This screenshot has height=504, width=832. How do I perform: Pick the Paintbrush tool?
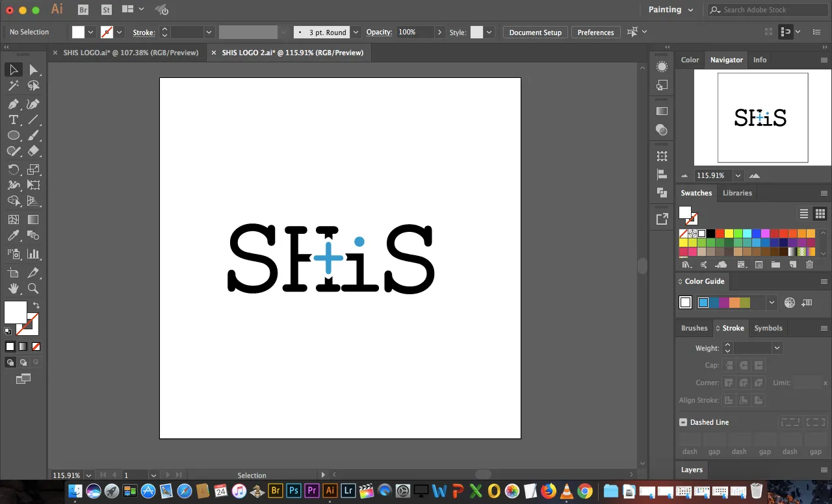[34, 136]
